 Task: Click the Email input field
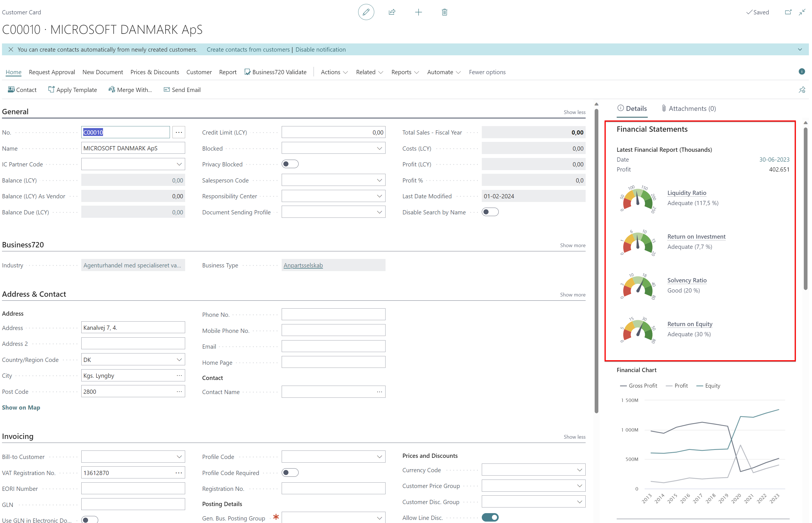click(333, 346)
